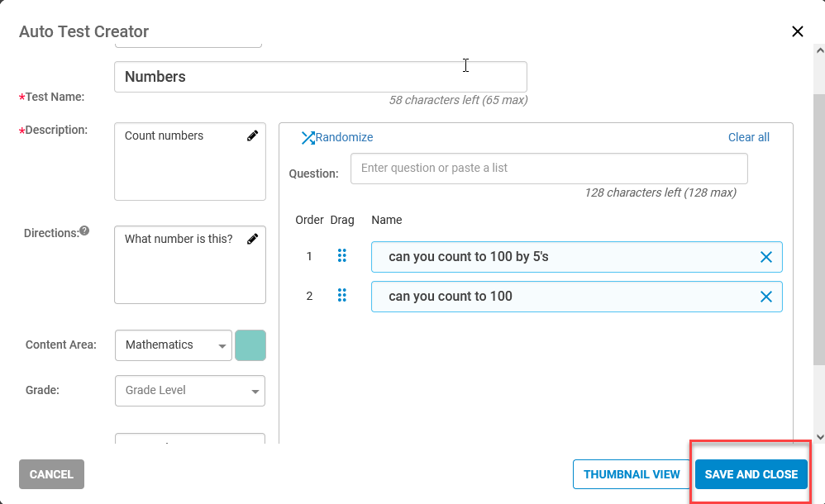
Task: Remove question 'can you count to 100 by 5's'
Action: [x=766, y=257]
